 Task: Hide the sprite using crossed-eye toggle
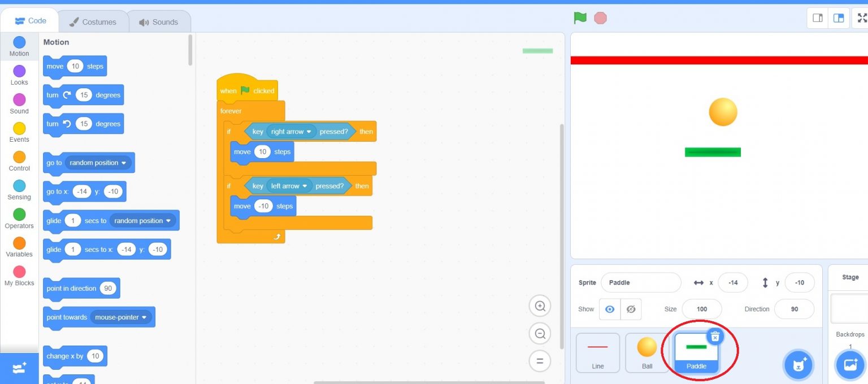[x=631, y=309]
